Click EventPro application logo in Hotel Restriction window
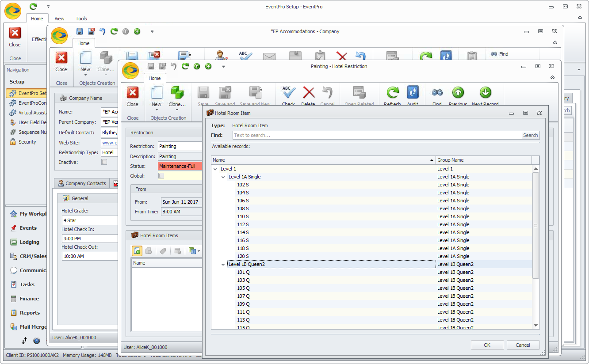This screenshot has height=364, width=589. tap(130, 70)
